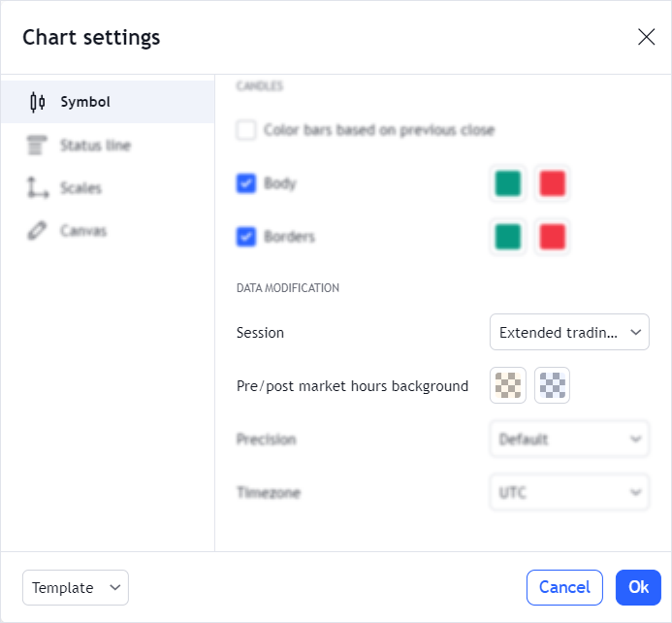Pick the red Body color swatch
The image size is (672, 623).
pos(553,183)
